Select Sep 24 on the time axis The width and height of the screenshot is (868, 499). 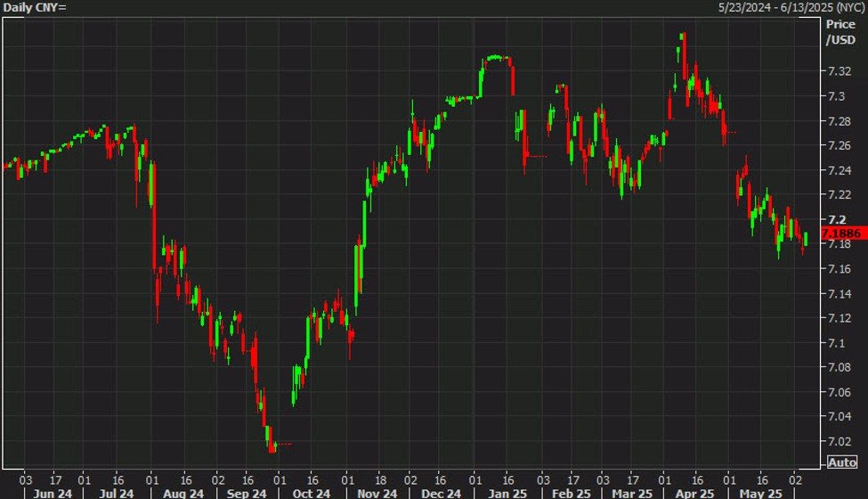point(247,493)
